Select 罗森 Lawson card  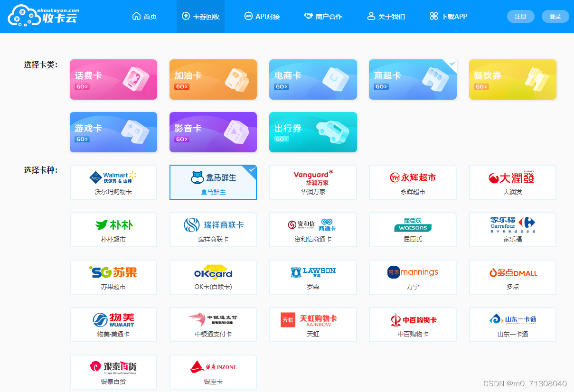pos(313,277)
